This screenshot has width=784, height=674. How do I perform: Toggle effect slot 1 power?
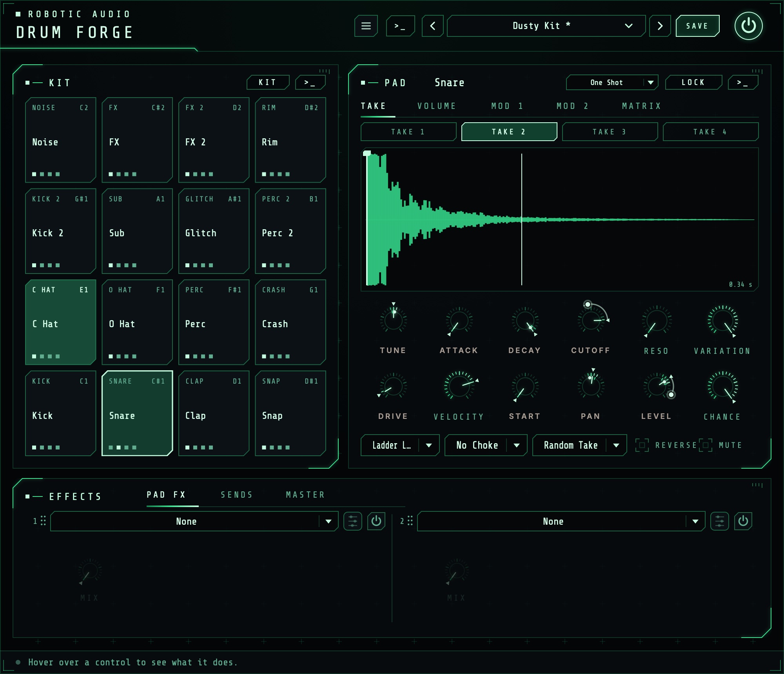click(x=376, y=521)
